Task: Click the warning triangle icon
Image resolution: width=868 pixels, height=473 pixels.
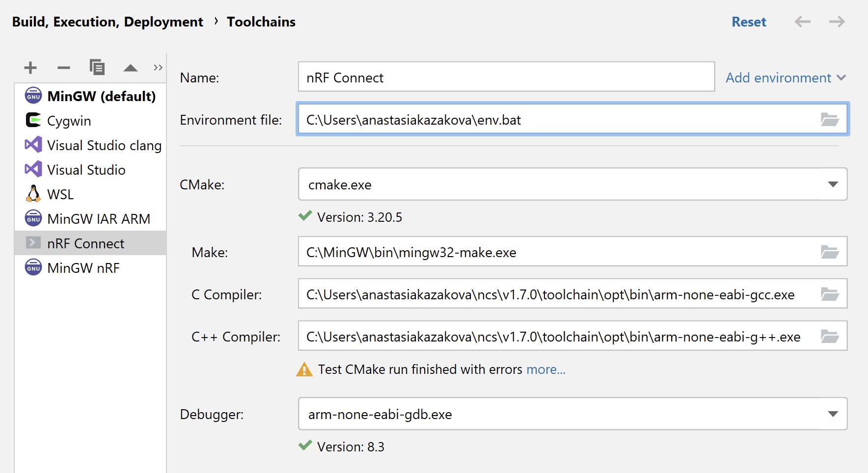Action: (304, 369)
